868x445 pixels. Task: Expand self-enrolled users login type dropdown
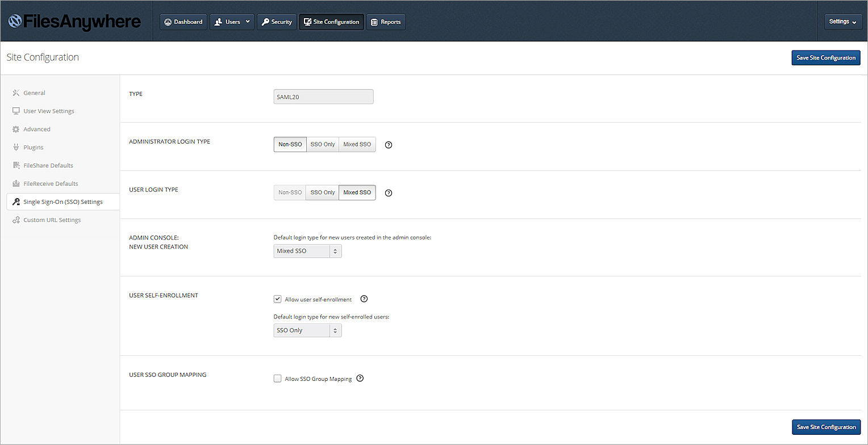[x=307, y=330]
